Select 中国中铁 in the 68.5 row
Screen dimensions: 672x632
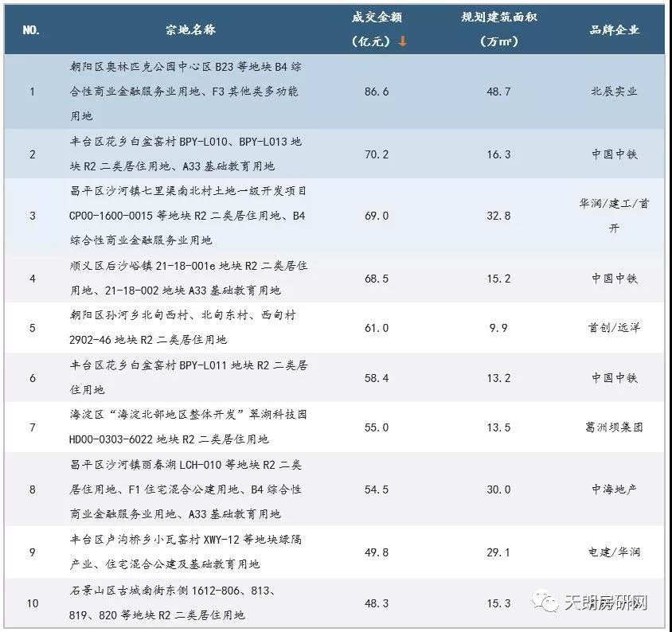(614, 279)
